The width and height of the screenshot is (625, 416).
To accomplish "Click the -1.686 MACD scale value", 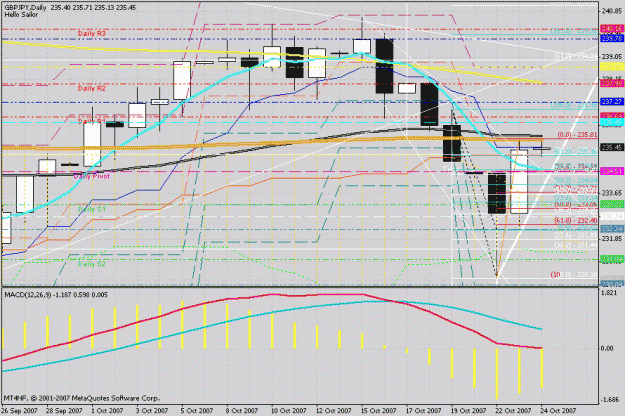I will click(x=609, y=399).
